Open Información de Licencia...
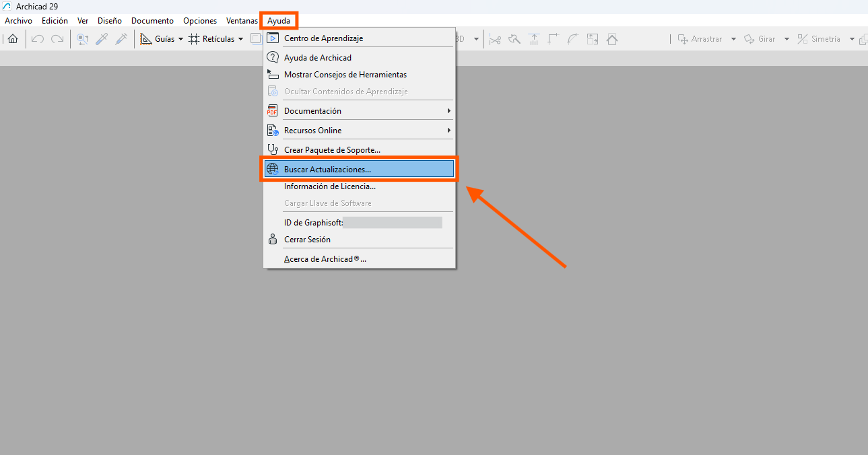 click(360, 186)
